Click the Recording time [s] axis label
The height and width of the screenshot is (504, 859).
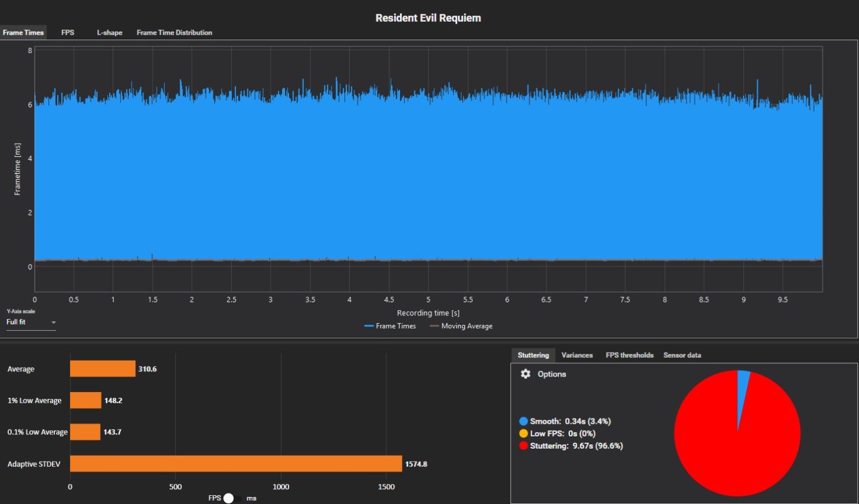point(428,313)
